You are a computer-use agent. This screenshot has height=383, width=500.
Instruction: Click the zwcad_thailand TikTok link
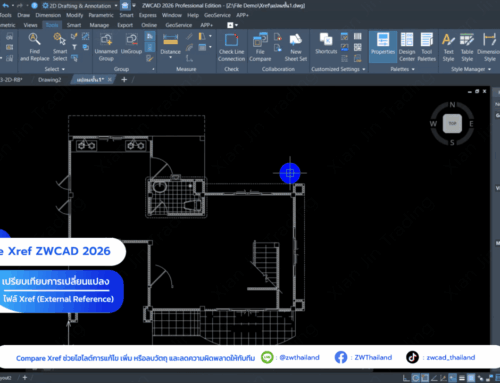(x=451, y=357)
